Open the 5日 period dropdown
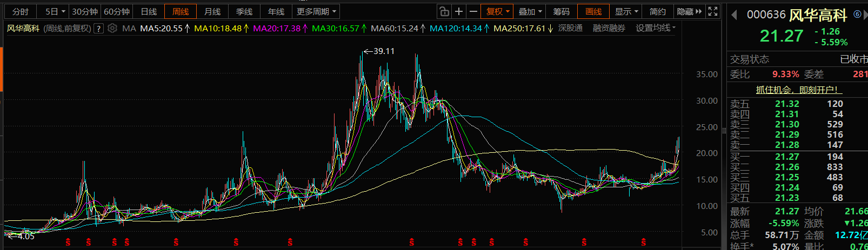The height and width of the screenshot is (250, 868). point(55,11)
